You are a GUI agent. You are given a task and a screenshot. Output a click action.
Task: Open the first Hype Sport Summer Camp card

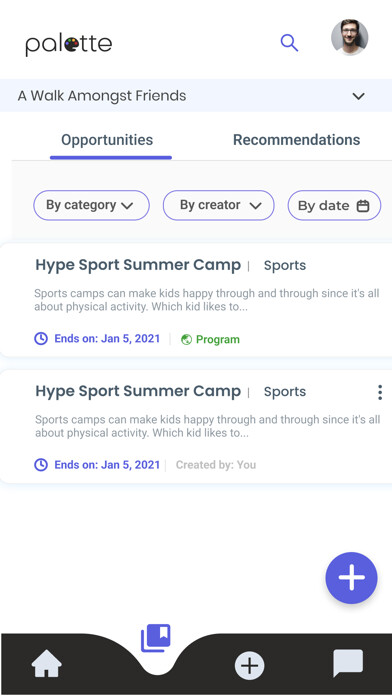pos(196,300)
